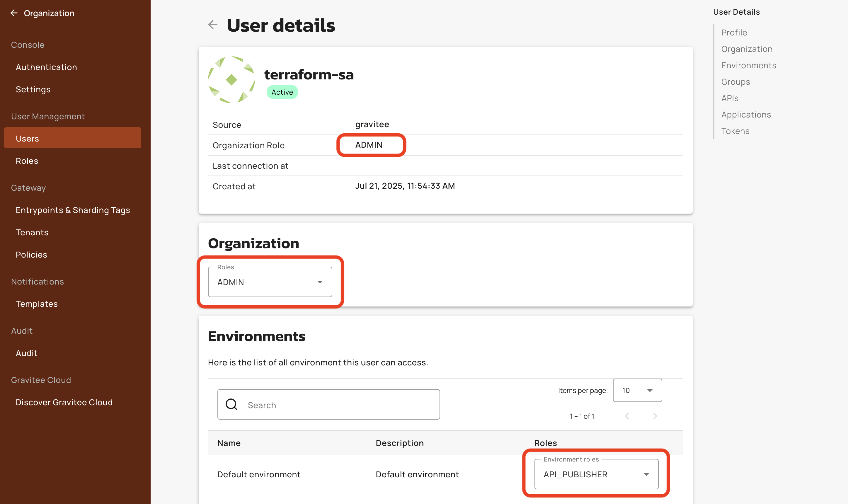This screenshot has width=848, height=504.
Task: Open Entrypoints & Sharding Tags
Action: pos(73,210)
